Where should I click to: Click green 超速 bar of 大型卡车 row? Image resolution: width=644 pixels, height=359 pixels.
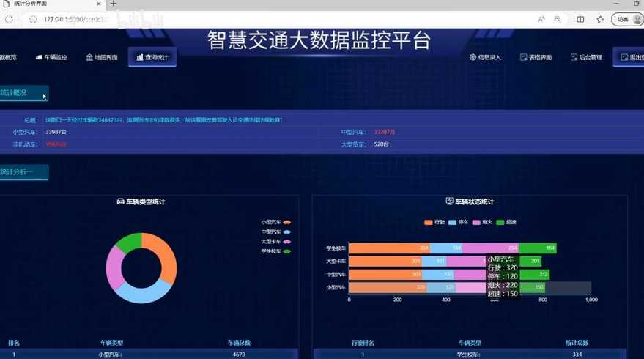pos(530,261)
